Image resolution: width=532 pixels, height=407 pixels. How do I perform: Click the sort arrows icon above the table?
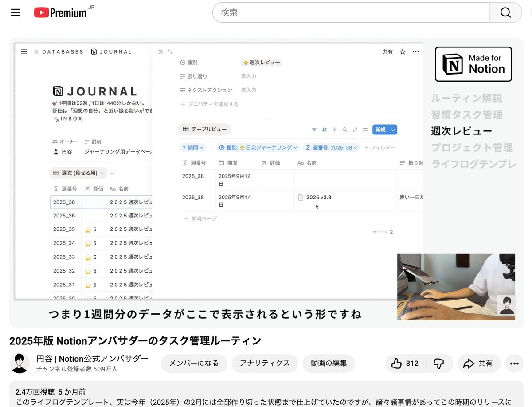pos(325,129)
